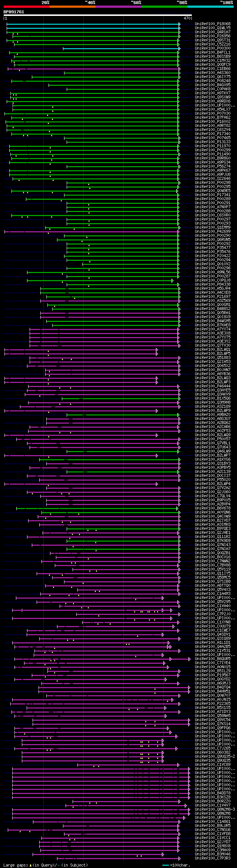Open hit UniRef100_O60382
Viewport: 237px width, 868px height.
coord(213,753)
